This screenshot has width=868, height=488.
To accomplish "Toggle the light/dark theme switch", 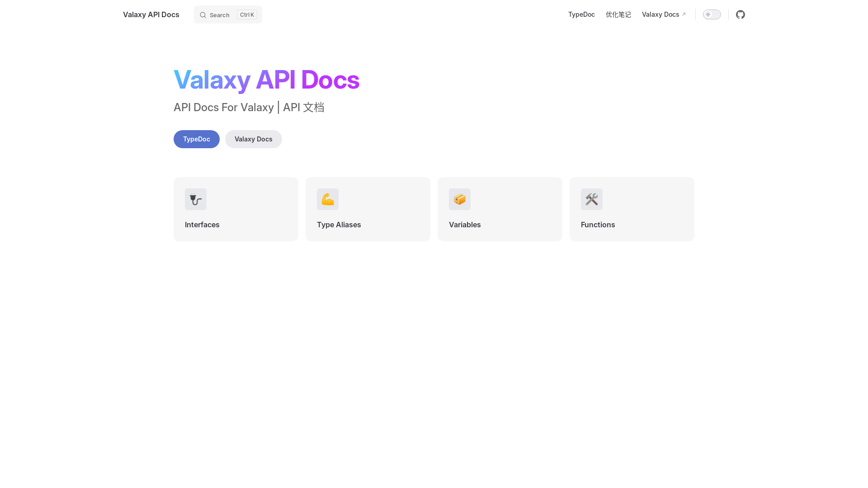I will (712, 14).
